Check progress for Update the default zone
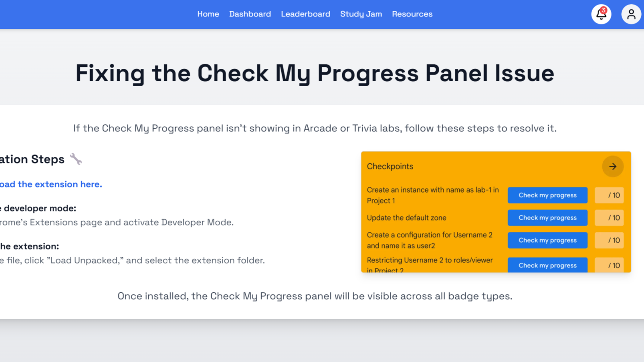This screenshot has height=362, width=644. tap(547, 218)
